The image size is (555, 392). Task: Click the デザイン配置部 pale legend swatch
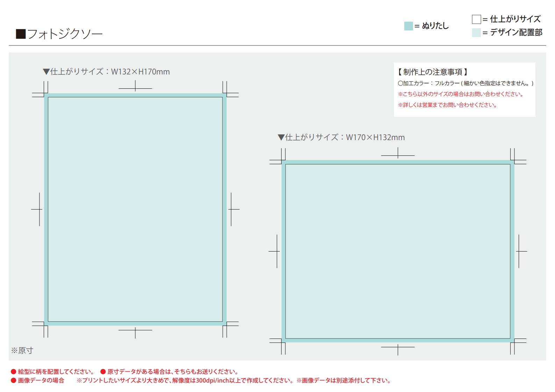pyautogui.click(x=476, y=32)
